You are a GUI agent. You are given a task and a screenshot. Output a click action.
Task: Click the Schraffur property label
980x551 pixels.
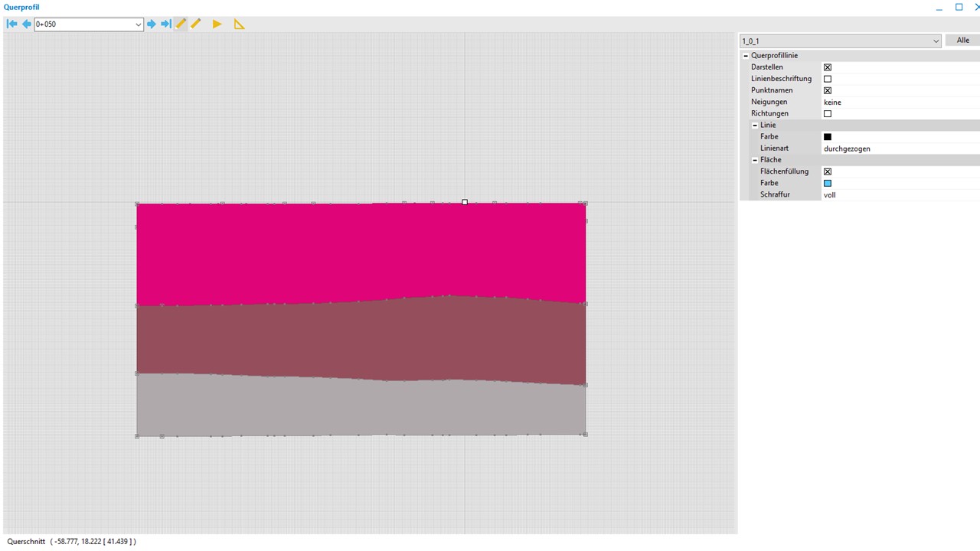(x=775, y=195)
